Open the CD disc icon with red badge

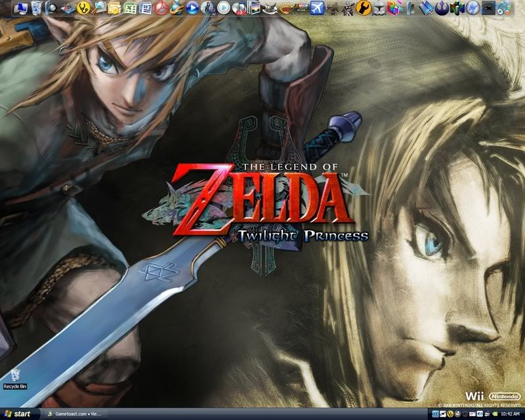239,8
